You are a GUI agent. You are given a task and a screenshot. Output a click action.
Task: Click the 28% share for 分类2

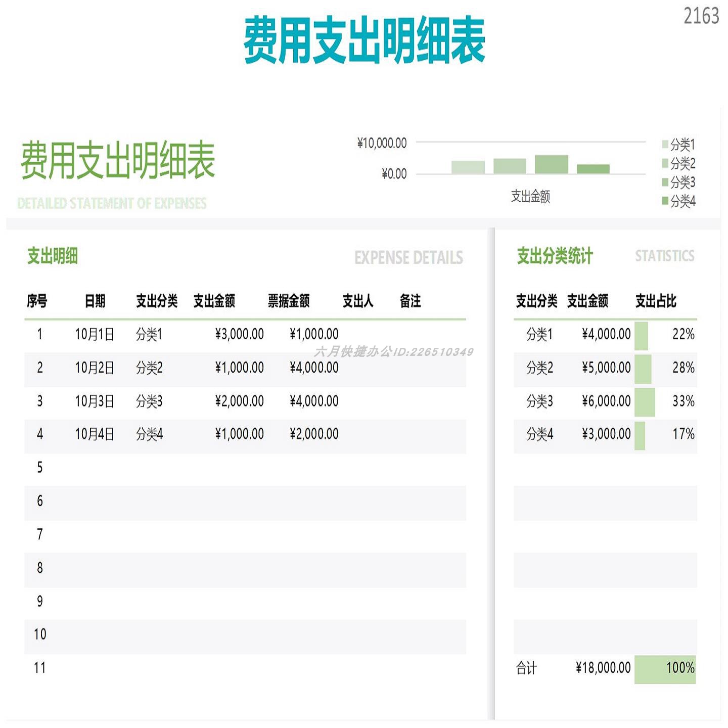(684, 368)
